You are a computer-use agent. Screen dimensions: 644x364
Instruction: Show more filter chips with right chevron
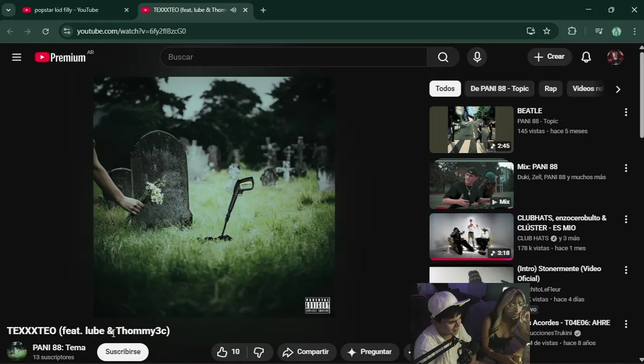[618, 89]
